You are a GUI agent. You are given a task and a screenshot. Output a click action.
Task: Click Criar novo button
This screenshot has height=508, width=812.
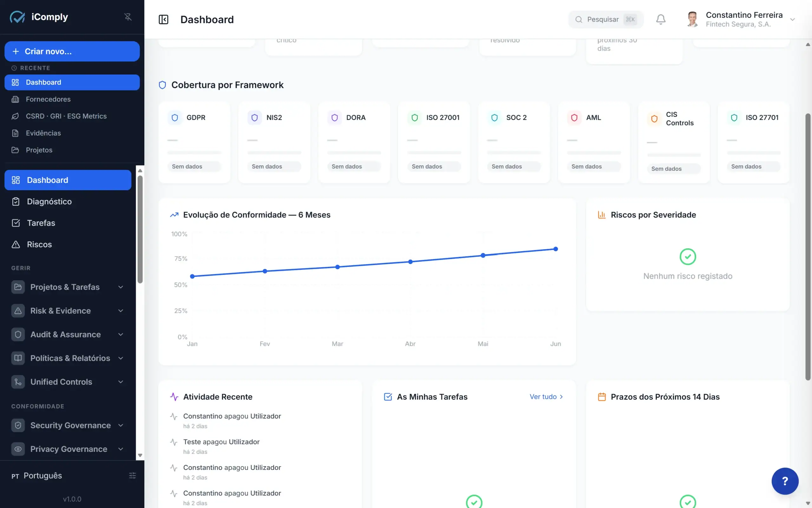point(72,51)
